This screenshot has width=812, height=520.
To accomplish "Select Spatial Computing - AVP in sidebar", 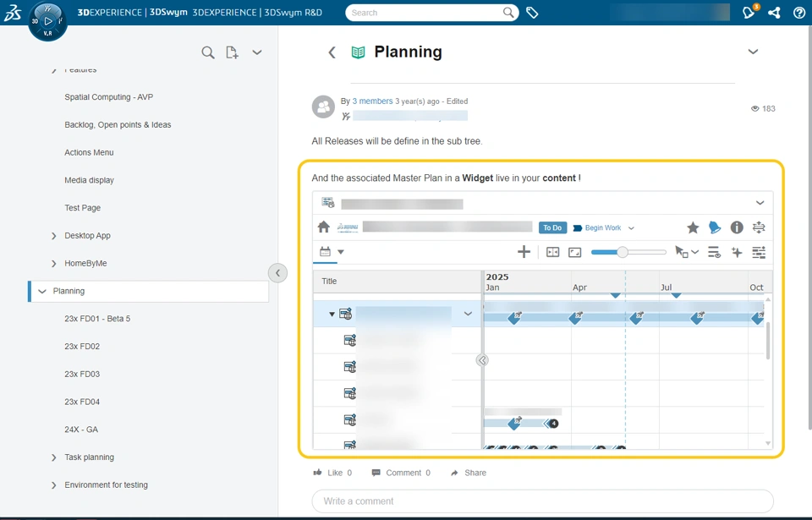I will pyautogui.click(x=108, y=97).
